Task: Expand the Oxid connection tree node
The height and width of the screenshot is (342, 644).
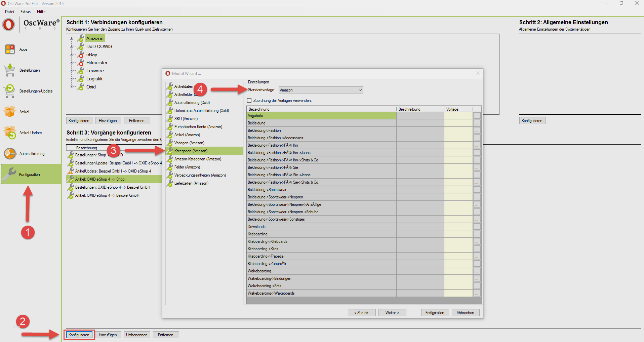Action: pos(71,87)
